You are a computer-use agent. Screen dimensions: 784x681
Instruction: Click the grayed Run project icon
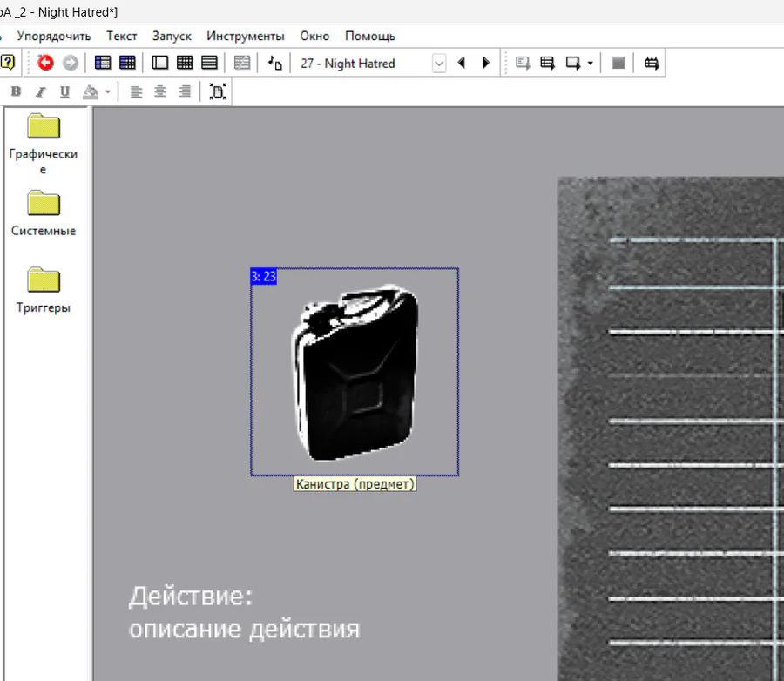[523, 63]
